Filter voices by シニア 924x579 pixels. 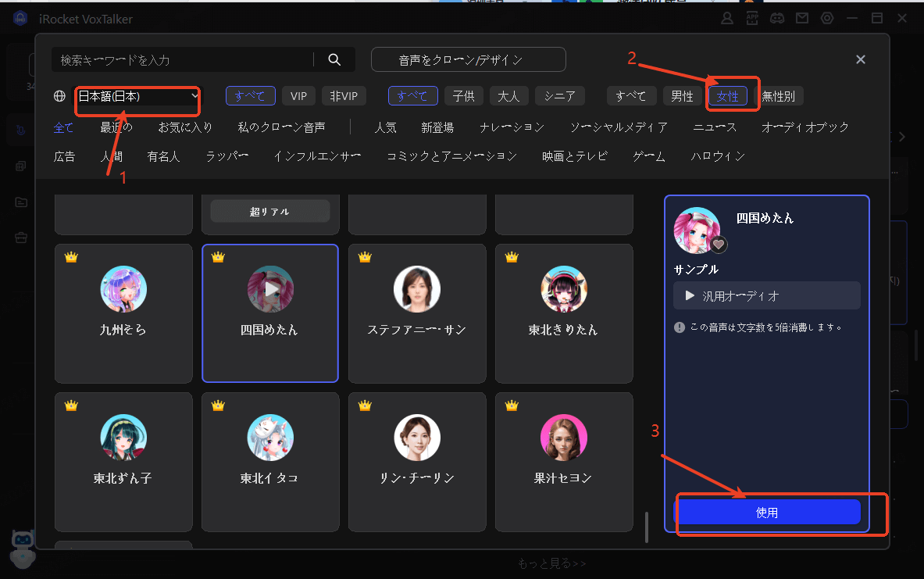click(560, 96)
